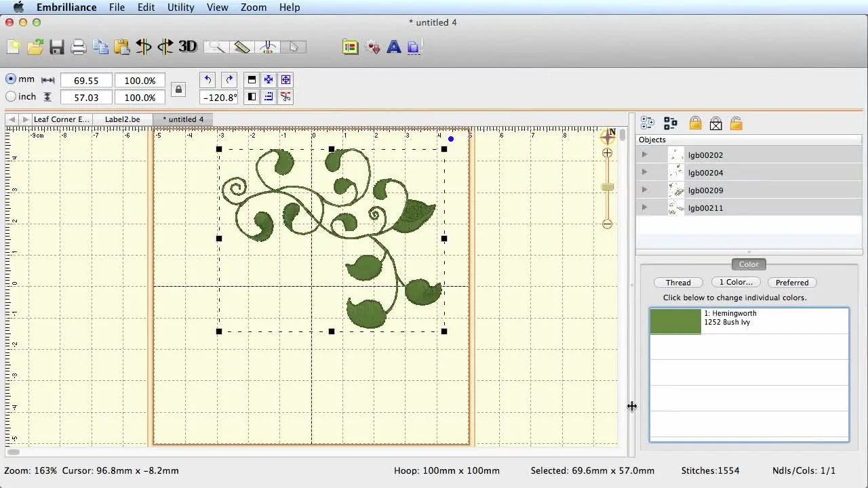Expand the lgb00209 object
Screen dimensions: 868x488
(644, 190)
